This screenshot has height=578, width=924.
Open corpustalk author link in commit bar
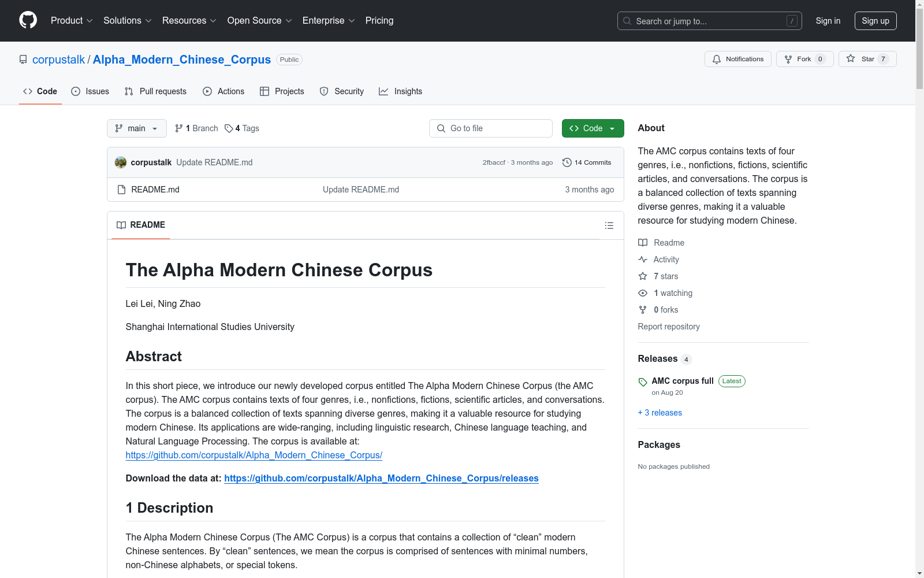[151, 162]
